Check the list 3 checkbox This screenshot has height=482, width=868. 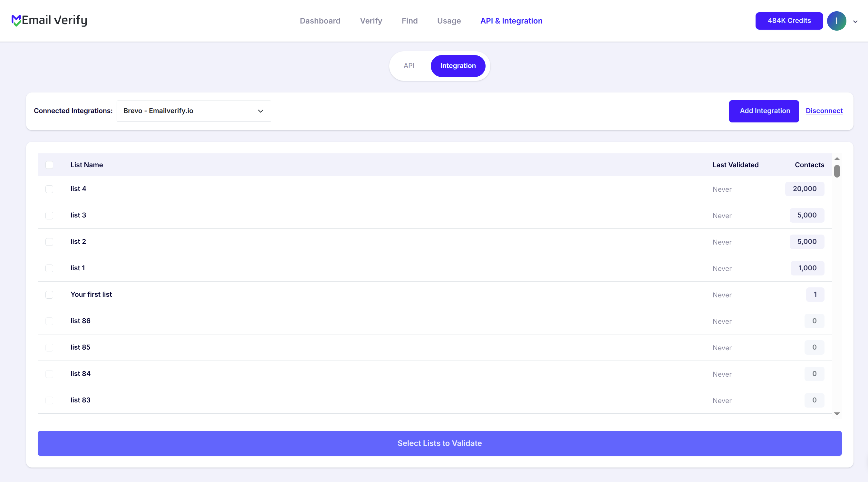pyautogui.click(x=49, y=215)
